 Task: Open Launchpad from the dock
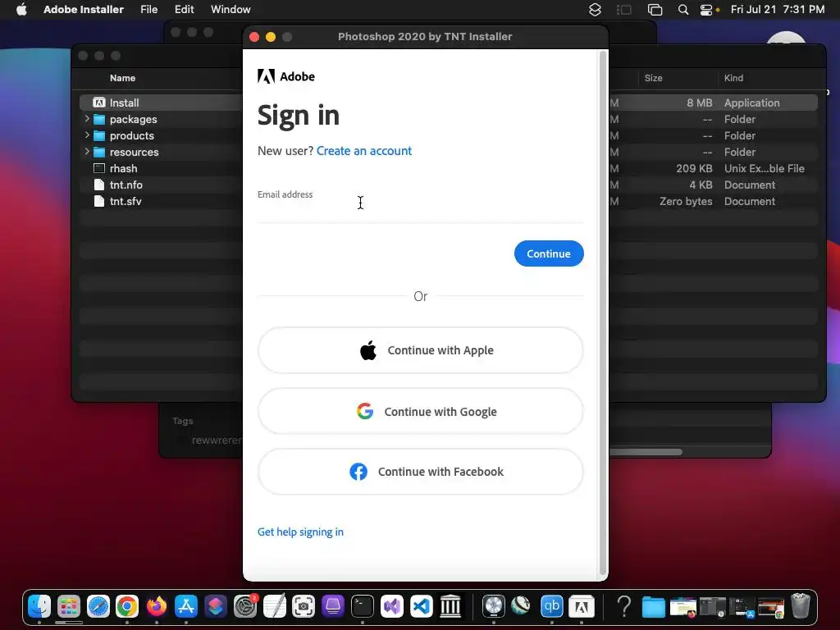click(x=69, y=606)
